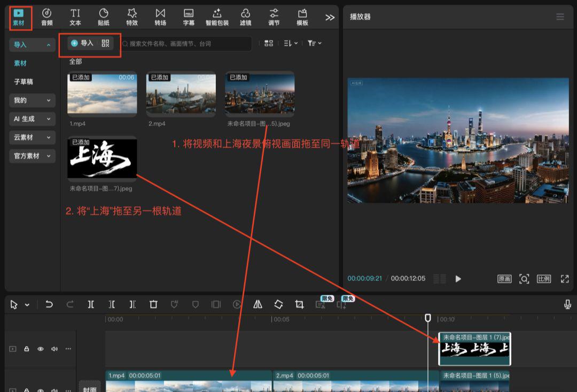This screenshot has width=577, height=392.
Task: Select the crop tool above the timeline
Action: click(300, 304)
